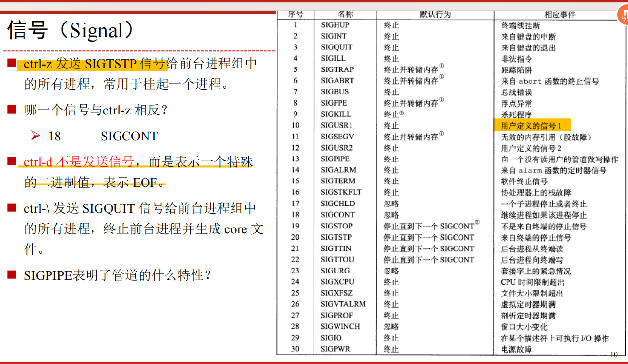Viewport: 628px width, 364px height.
Task: Click the SIGINT cell in the table
Action: [334, 36]
